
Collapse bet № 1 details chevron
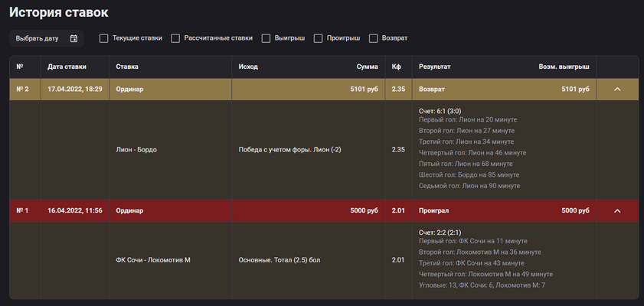[x=617, y=211]
